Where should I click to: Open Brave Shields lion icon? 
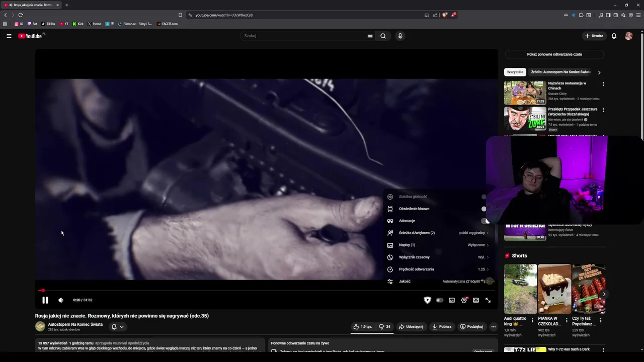(x=444, y=15)
